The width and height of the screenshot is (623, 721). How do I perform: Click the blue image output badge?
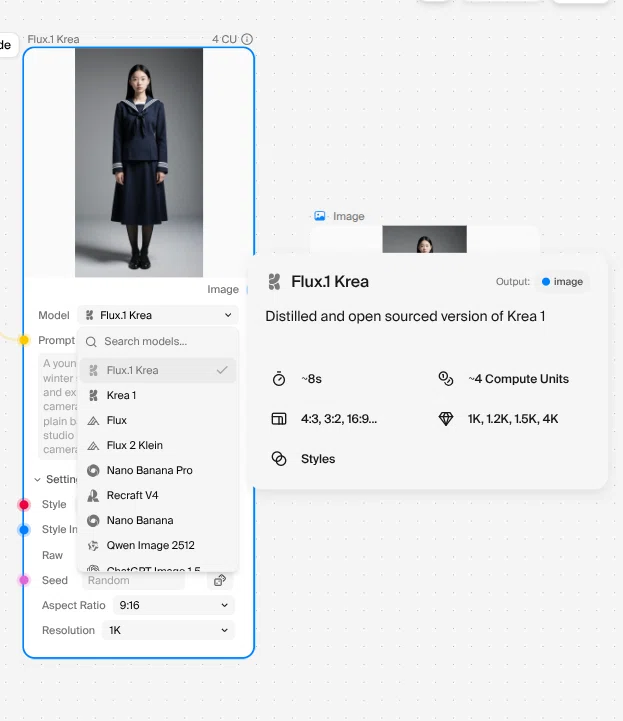[x=562, y=281]
